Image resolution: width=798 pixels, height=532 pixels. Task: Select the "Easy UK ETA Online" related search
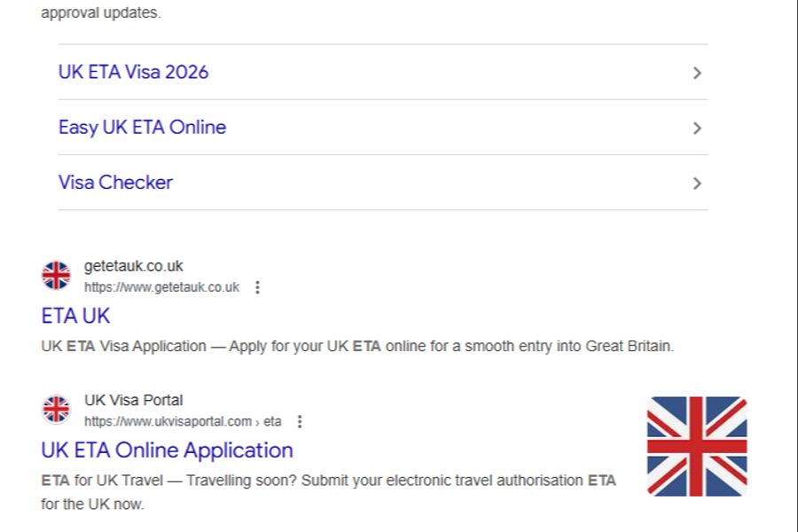(141, 127)
